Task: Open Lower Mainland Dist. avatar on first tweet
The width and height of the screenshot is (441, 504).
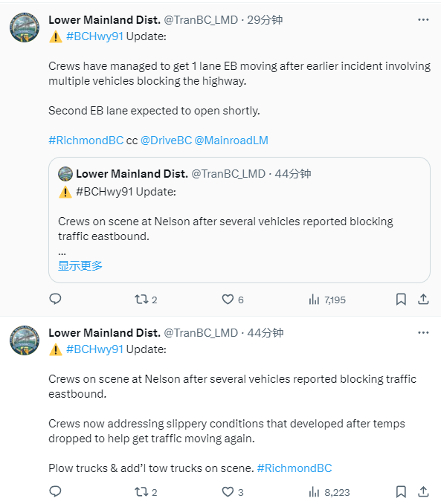Action: point(25,28)
